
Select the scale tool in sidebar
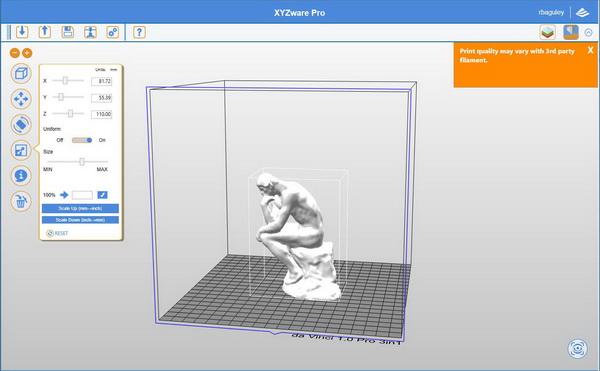coord(21,150)
